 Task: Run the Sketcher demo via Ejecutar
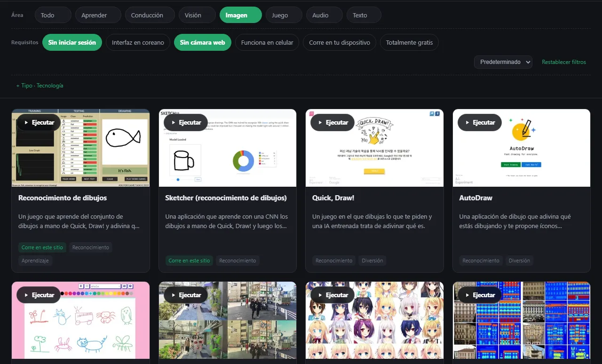(186, 122)
